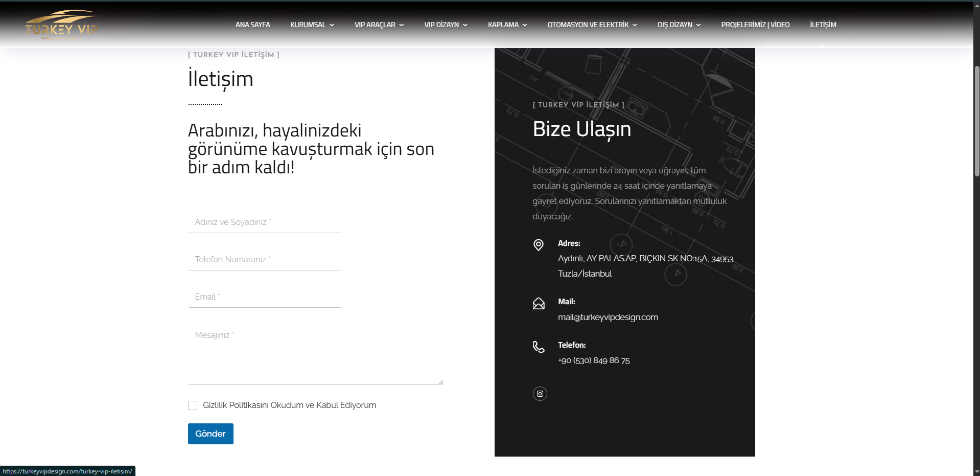Accept the privacy policy checkbox

(193, 405)
